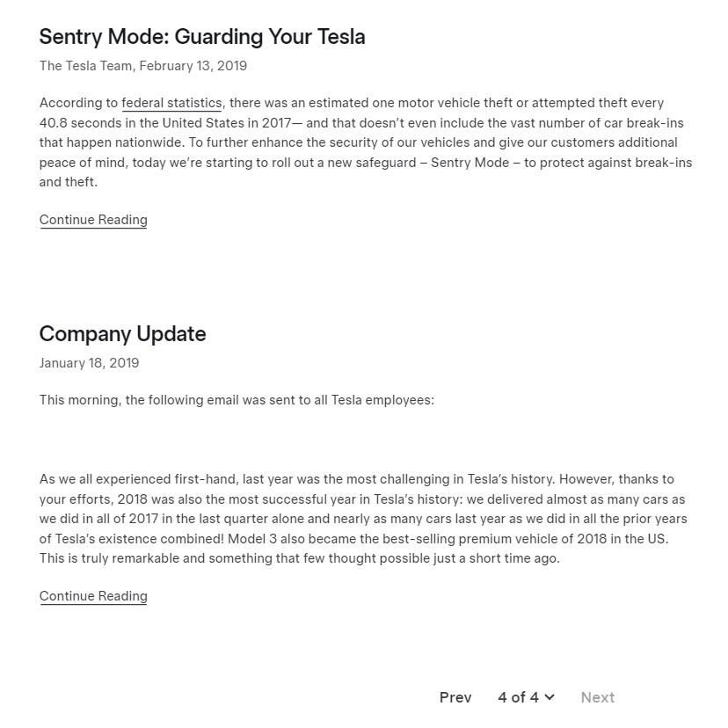728x728 pixels.
Task: Click "The Tesla Team" author byline
Action: (84, 65)
